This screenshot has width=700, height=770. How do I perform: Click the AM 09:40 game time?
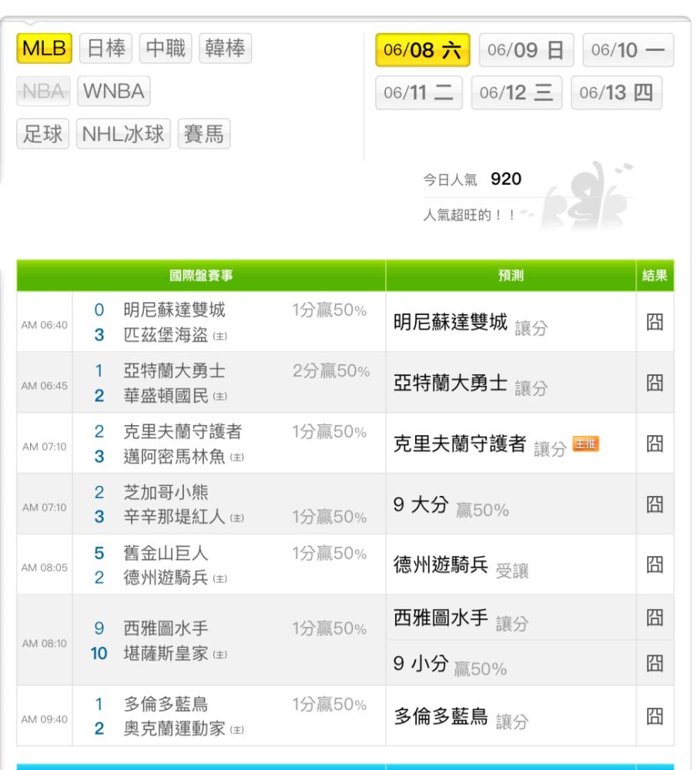click(x=44, y=719)
